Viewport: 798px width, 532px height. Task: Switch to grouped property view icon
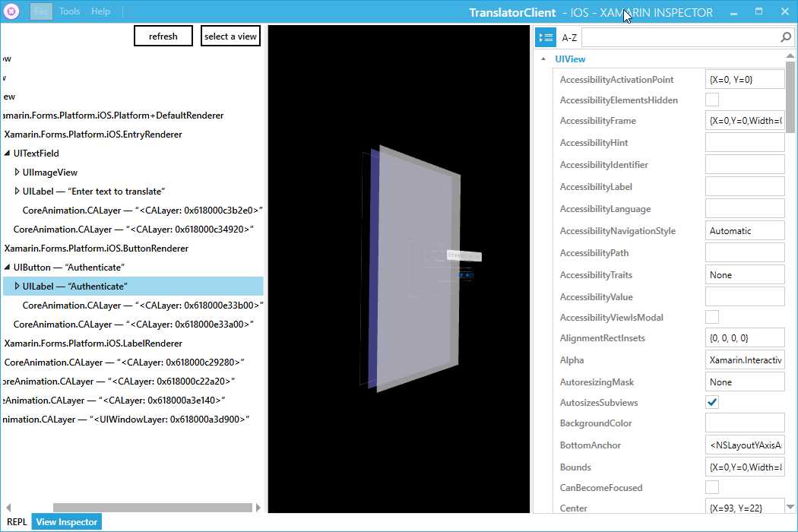pos(546,37)
